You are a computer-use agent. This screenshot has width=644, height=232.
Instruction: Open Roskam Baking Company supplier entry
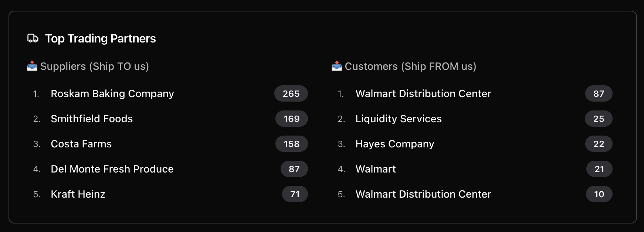click(112, 94)
